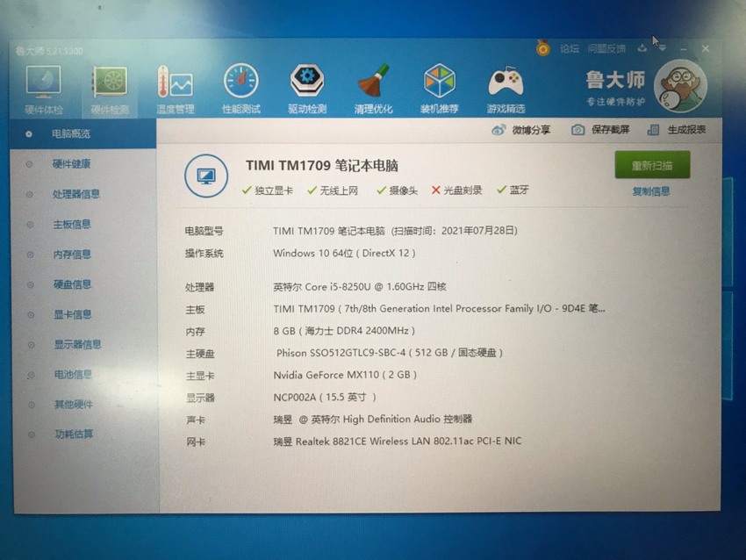Click the 鲁大师 5.21.1300 window title
Screen dimensions: 746x560
pos(49,51)
